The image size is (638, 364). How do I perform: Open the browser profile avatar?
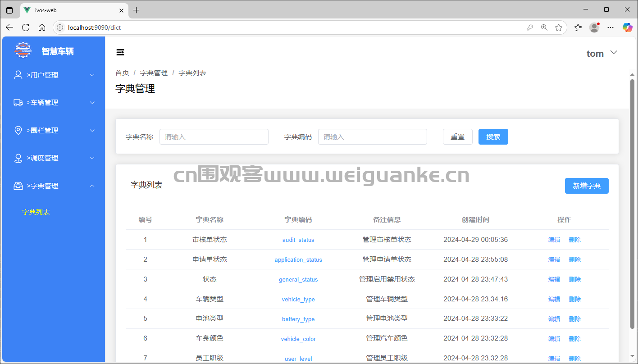click(594, 27)
